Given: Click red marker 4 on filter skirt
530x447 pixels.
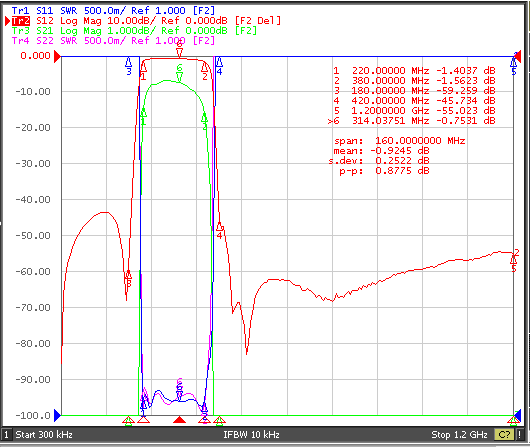Looking at the screenshot, I should [x=220, y=231].
